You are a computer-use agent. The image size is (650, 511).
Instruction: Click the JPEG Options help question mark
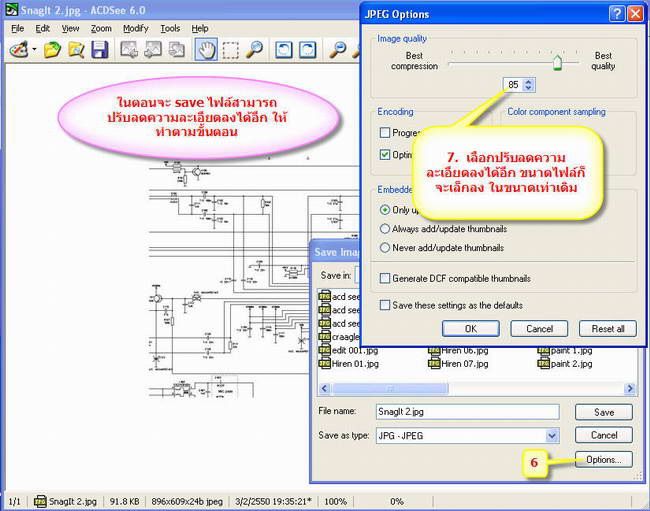[x=617, y=14]
